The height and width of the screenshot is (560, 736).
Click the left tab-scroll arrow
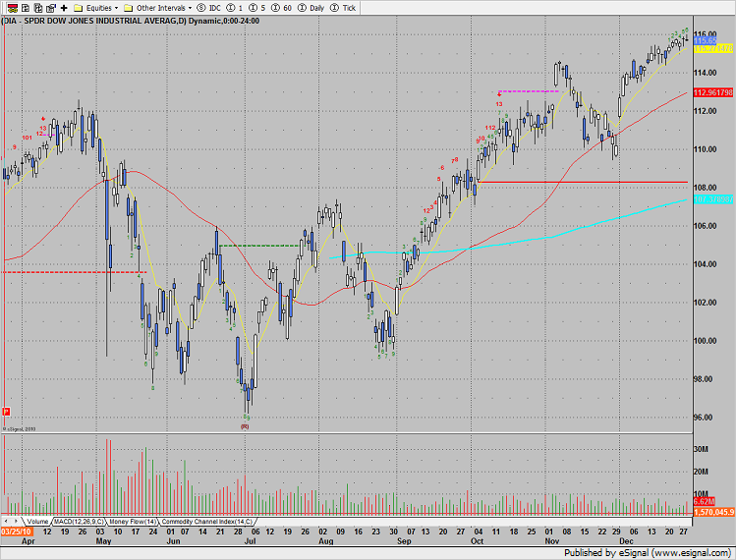coord(6,521)
